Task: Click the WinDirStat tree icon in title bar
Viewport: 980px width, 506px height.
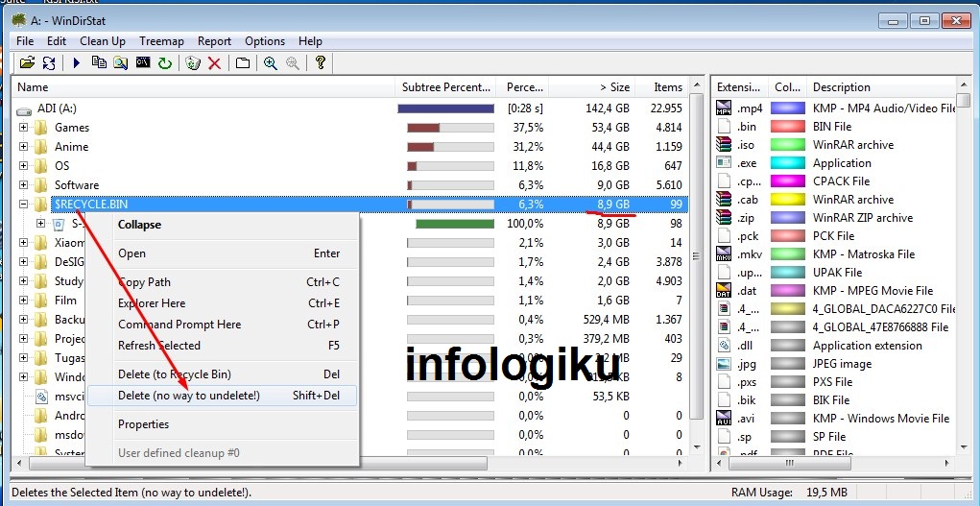Action: [x=19, y=20]
